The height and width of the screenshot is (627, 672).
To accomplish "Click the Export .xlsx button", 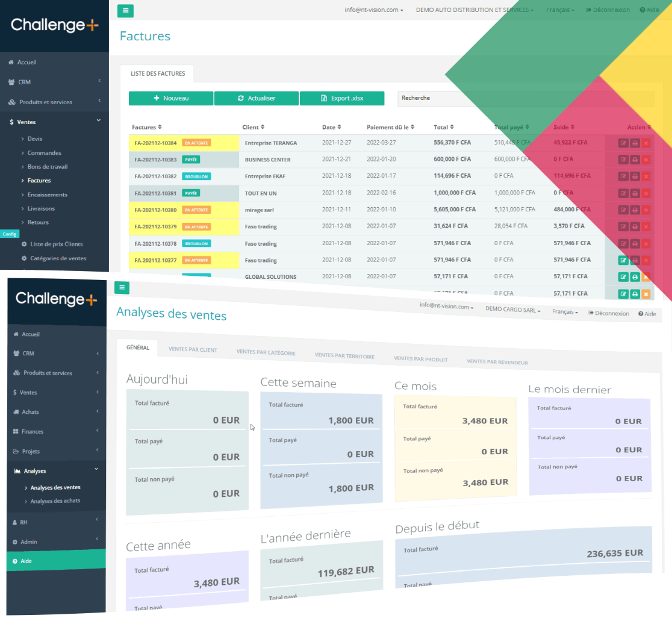I will click(342, 98).
